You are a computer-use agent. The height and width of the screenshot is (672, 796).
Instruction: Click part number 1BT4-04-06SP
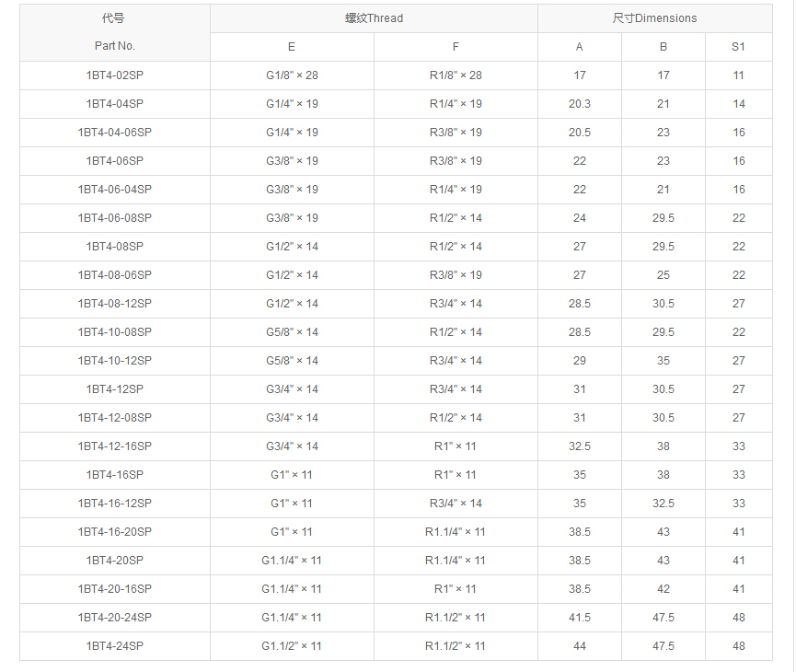pyautogui.click(x=114, y=133)
